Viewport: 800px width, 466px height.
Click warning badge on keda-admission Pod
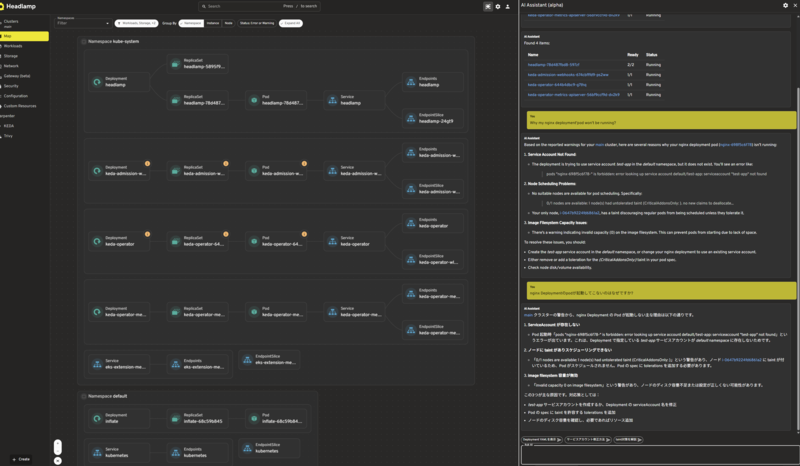(x=304, y=163)
